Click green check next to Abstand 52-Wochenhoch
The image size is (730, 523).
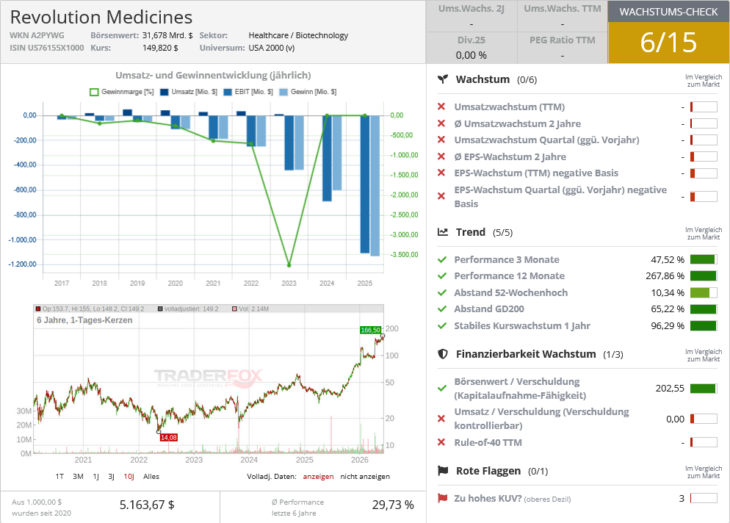442,292
